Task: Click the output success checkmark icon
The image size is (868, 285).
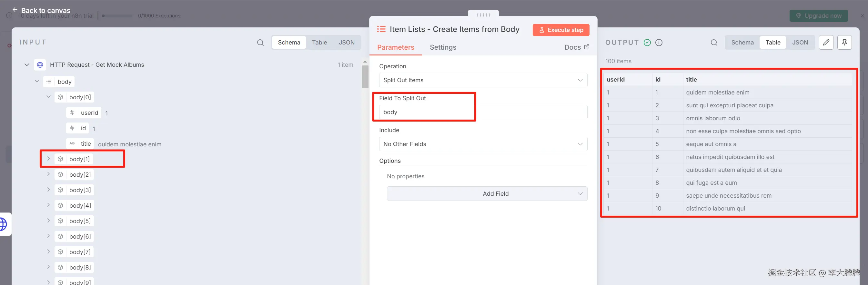Action: [647, 43]
